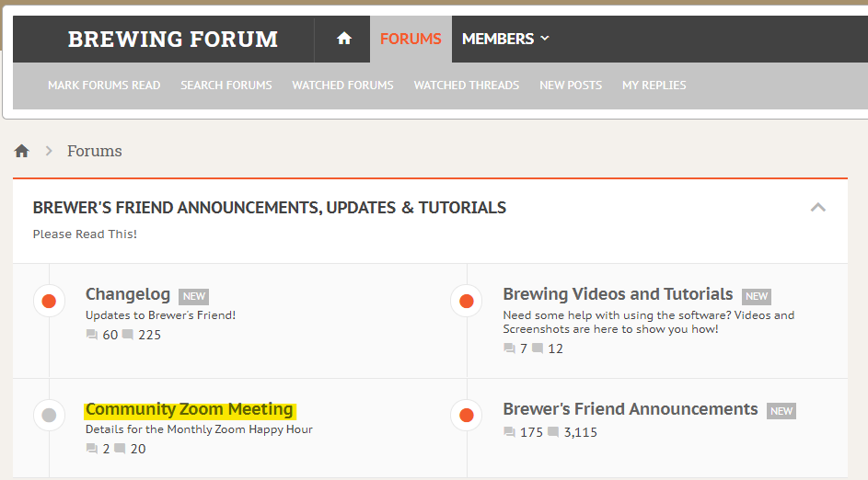Click the Community Zoom Meeting read status icon
868x480 pixels.
(49, 415)
